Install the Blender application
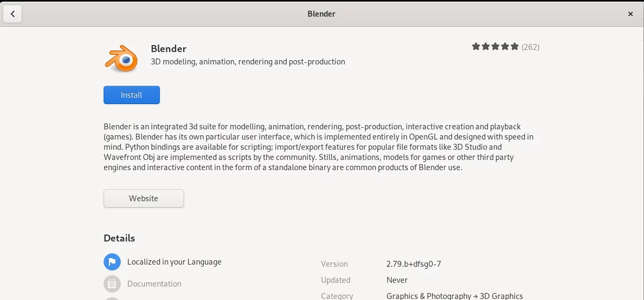 (131, 95)
